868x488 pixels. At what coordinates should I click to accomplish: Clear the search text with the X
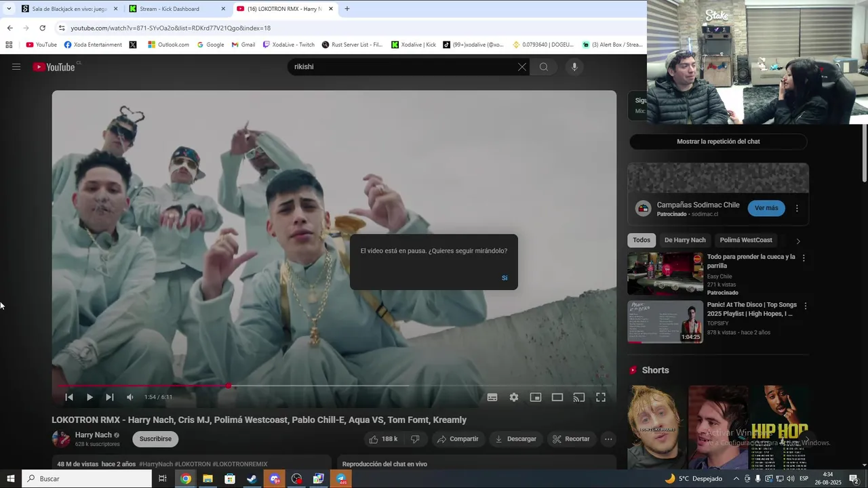pyautogui.click(x=521, y=66)
